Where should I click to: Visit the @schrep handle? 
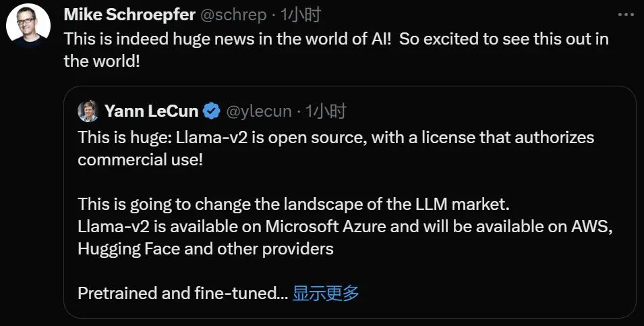coord(233,15)
